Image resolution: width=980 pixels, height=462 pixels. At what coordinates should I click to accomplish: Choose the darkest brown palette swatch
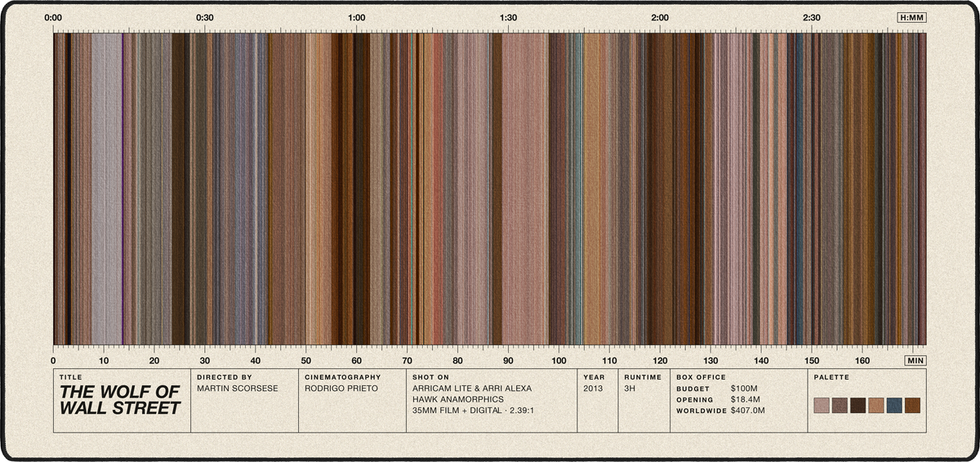(858, 406)
